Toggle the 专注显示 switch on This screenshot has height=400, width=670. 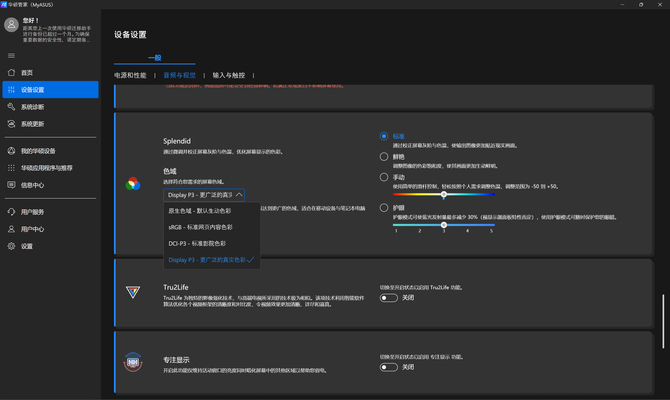click(x=388, y=367)
